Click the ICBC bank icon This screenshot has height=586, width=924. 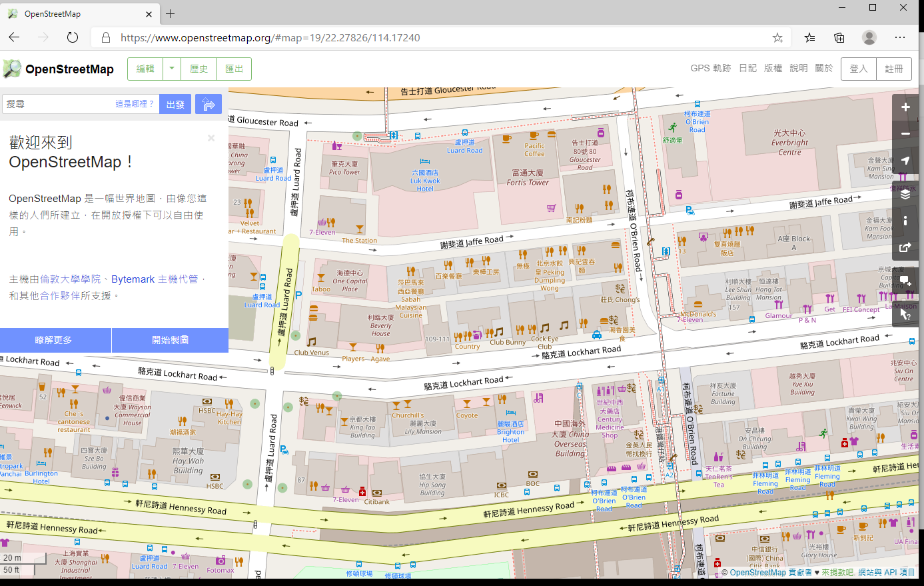(501, 486)
